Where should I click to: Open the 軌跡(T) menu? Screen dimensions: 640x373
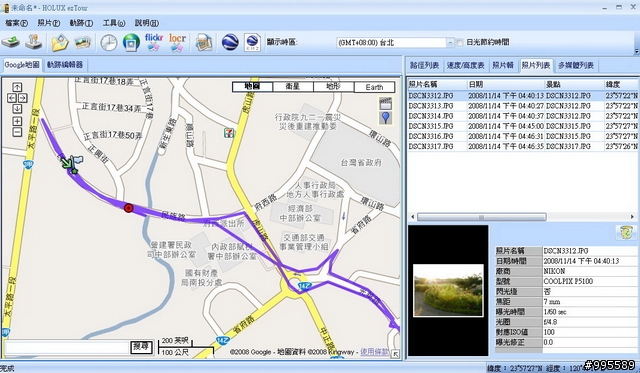(81, 23)
